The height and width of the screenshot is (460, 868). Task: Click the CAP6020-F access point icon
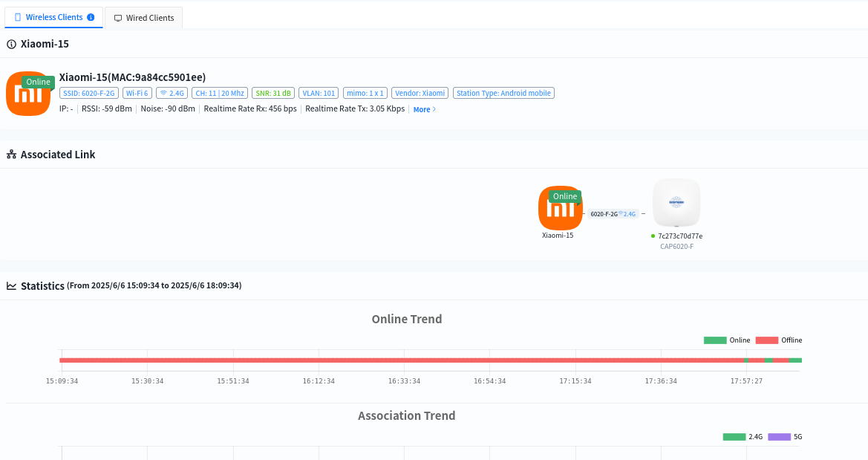pyautogui.click(x=676, y=203)
